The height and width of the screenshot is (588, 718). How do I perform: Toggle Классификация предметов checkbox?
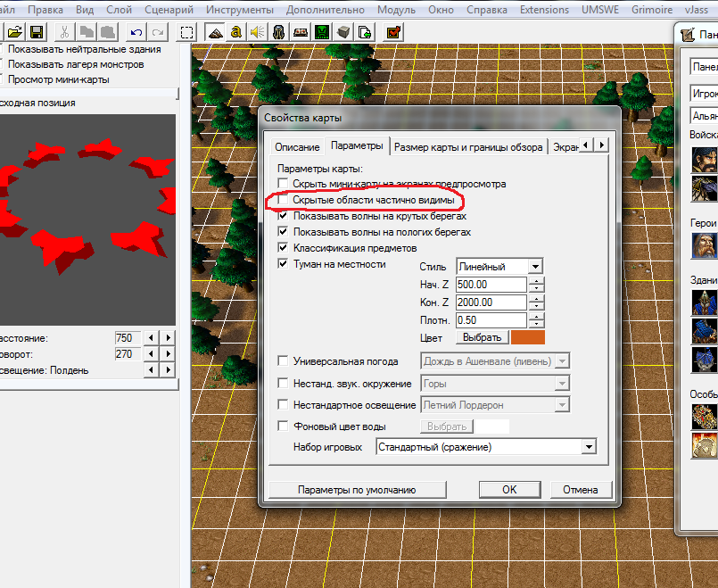pos(283,248)
